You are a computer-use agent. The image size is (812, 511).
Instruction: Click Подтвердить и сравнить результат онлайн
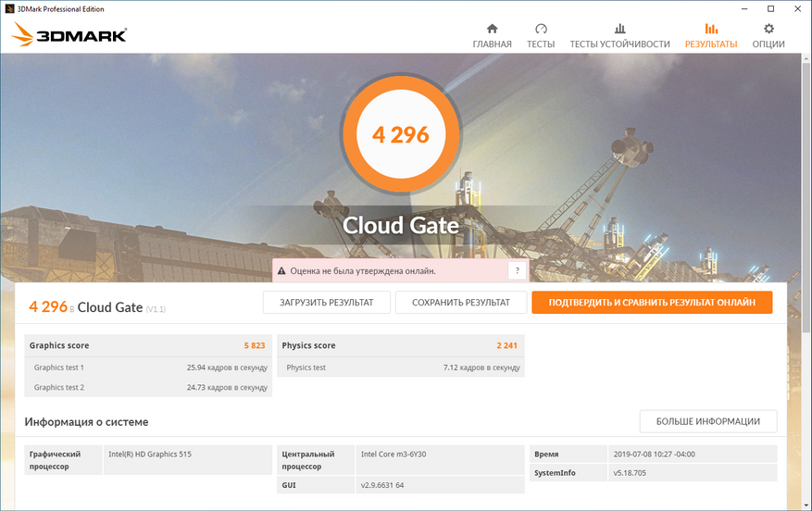pyautogui.click(x=652, y=303)
